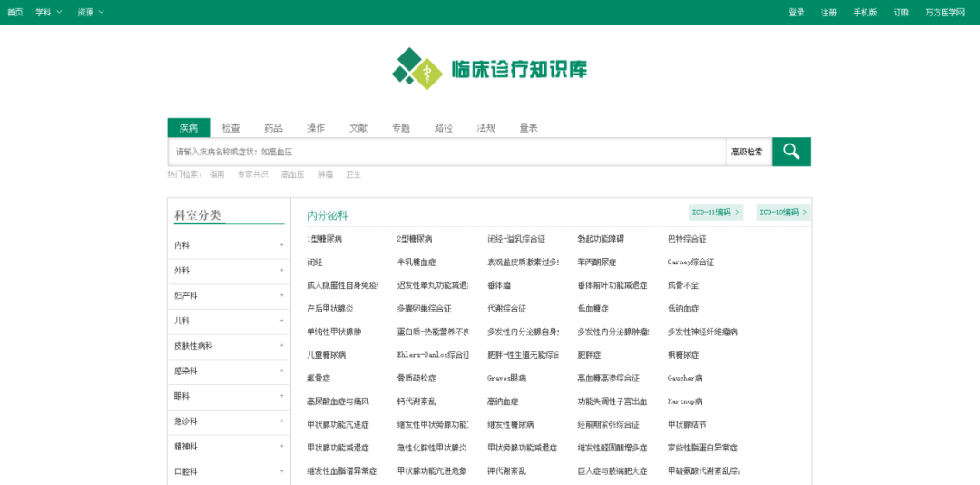Open disease entry Carney综合征
The height and width of the screenshot is (485, 980).
[x=691, y=262]
